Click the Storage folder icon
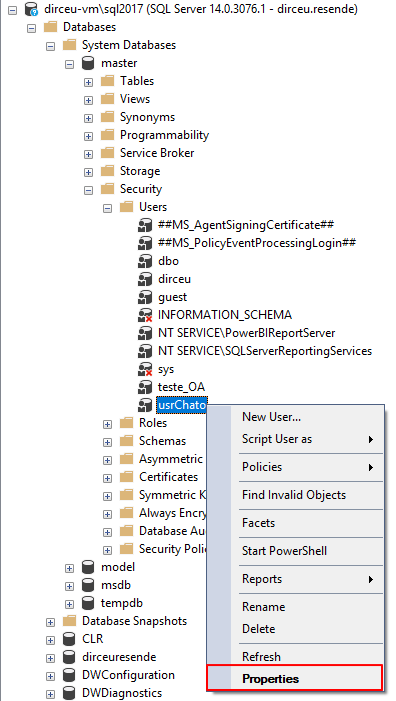Screen dimensions: 396x701 [107, 171]
